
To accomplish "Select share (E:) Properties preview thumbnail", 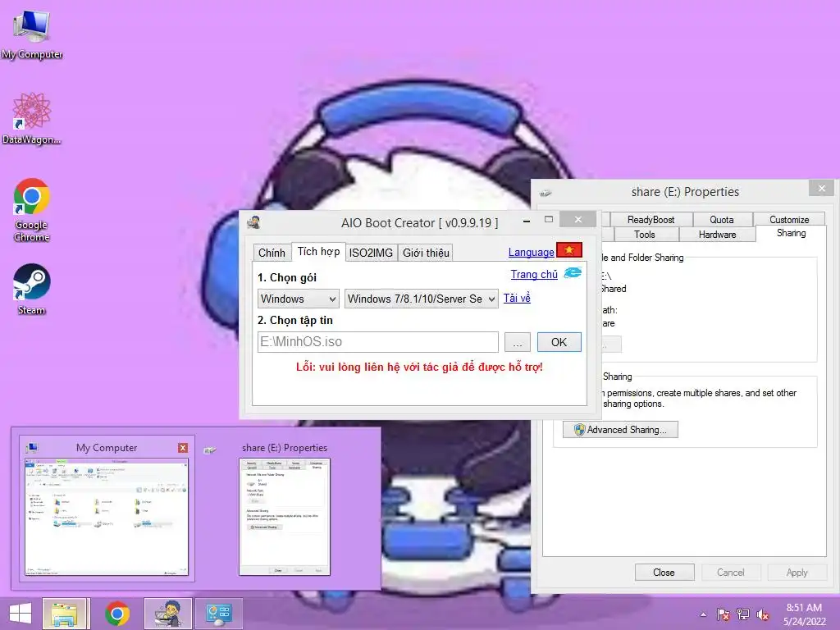I will [285, 517].
